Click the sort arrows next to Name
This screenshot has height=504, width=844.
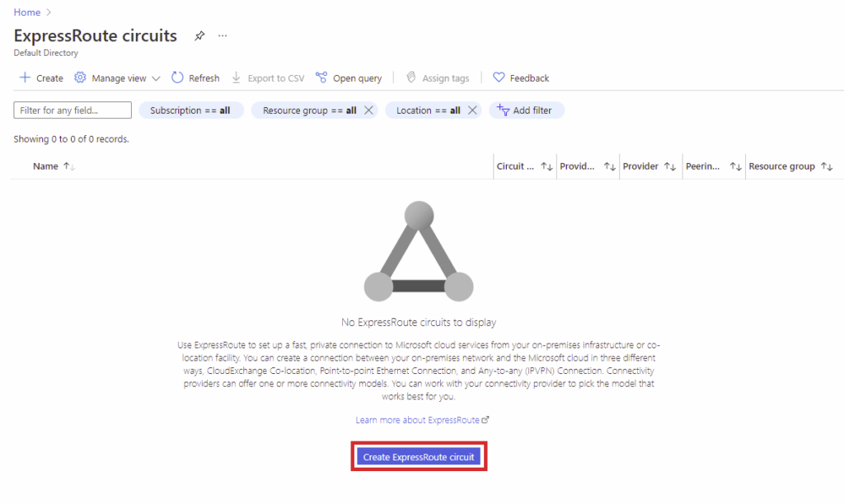69,166
